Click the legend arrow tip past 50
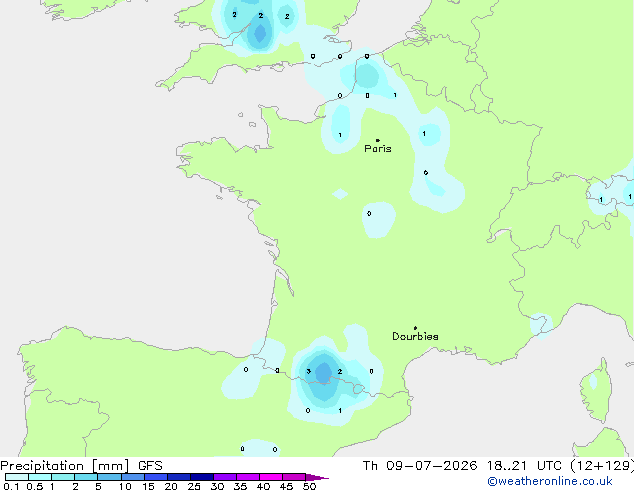This screenshot has height=490, width=634. pyautogui.click(x=319, y=477)
